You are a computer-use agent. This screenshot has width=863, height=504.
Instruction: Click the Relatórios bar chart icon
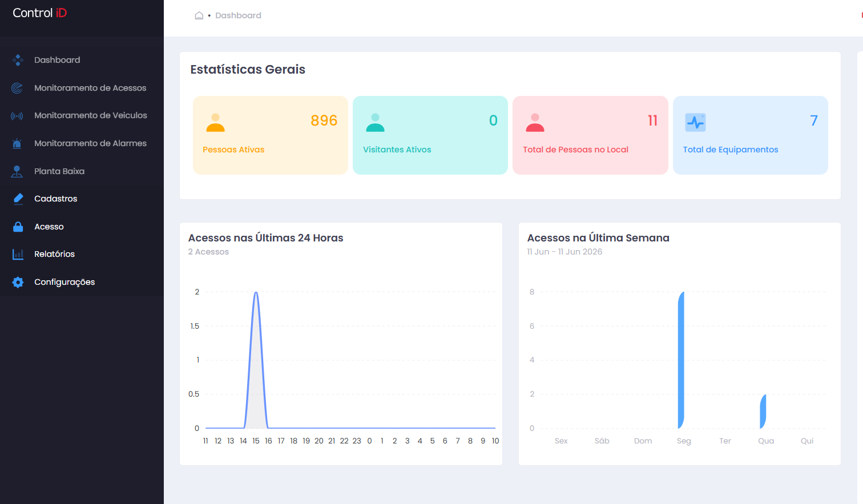[x=18, y=254]
